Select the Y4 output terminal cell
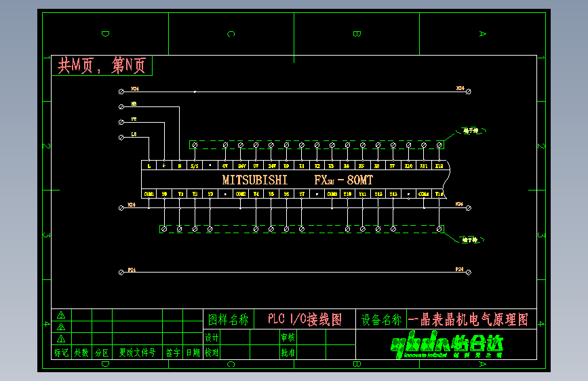This screenshot has height=381, width=588. [256, 194]
